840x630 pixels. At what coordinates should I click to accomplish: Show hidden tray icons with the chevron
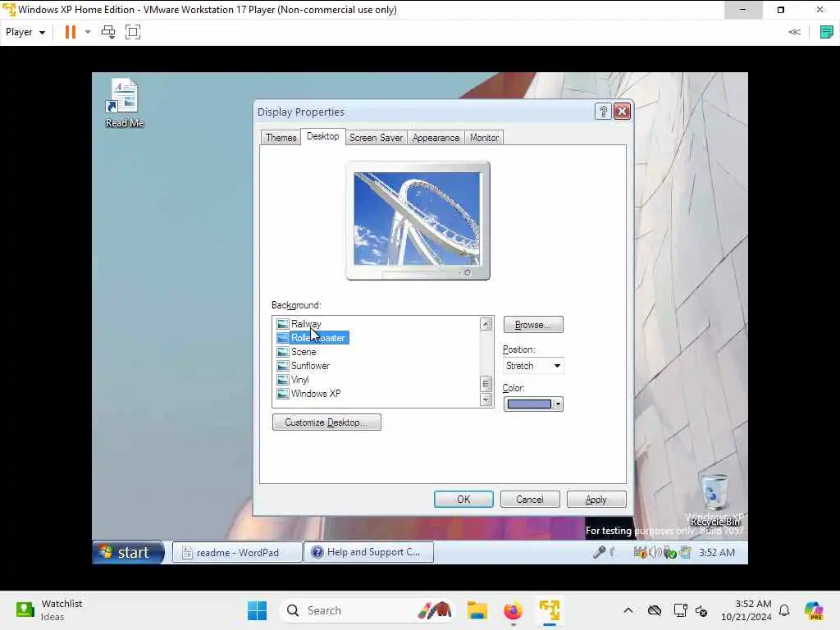628,610
